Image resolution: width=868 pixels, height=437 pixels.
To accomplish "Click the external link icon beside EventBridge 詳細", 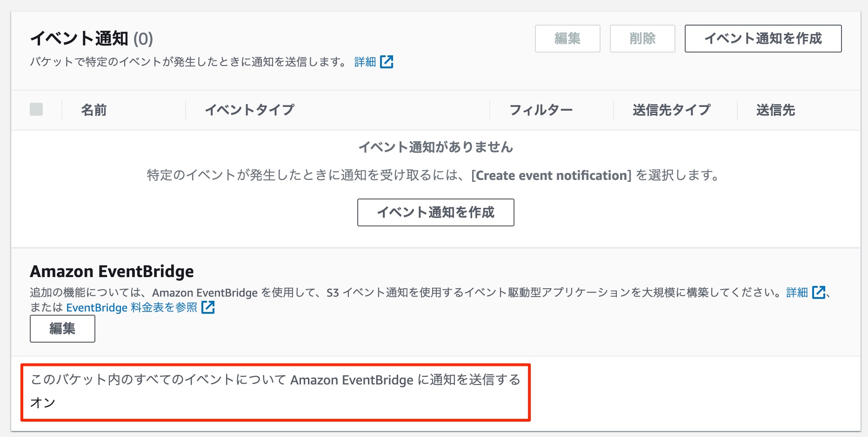I will coord(819,292).
